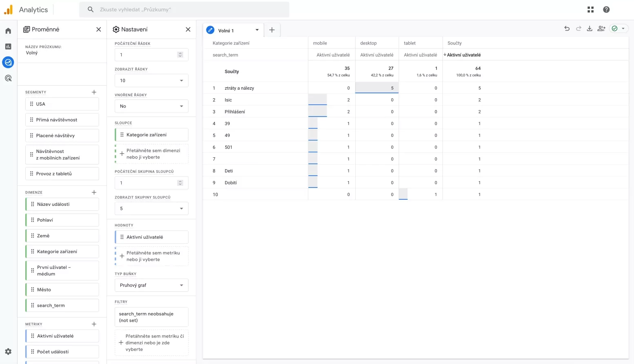Close the Proměnné panel

98,29
